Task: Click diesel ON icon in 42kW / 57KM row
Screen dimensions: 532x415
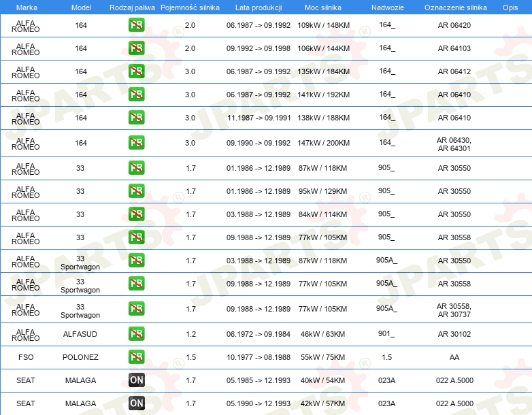Action: click(136, 403)
